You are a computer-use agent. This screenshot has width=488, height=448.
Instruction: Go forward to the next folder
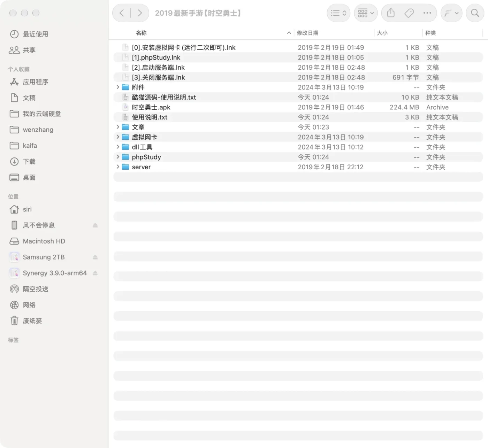pyautogui.click(x=140, y=13)
